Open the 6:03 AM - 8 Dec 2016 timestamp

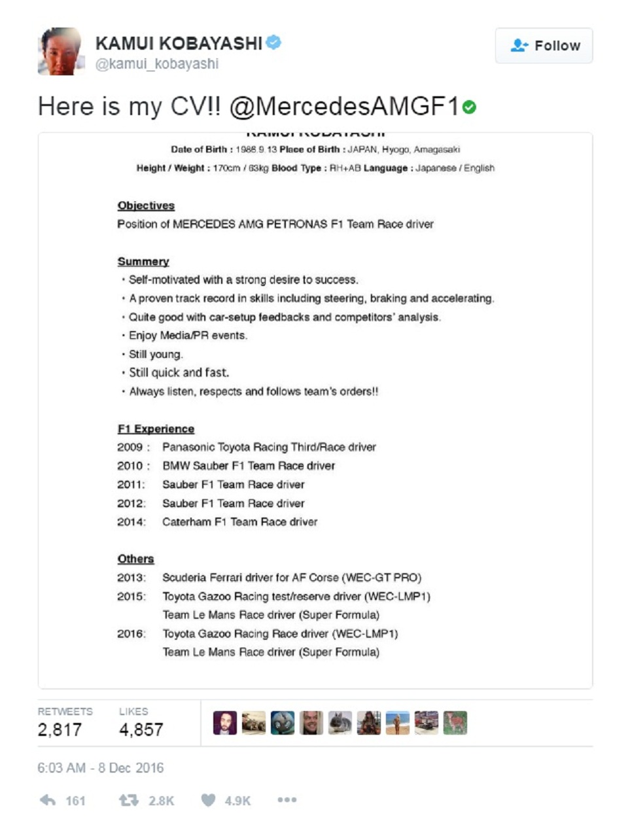pos(100,767)
